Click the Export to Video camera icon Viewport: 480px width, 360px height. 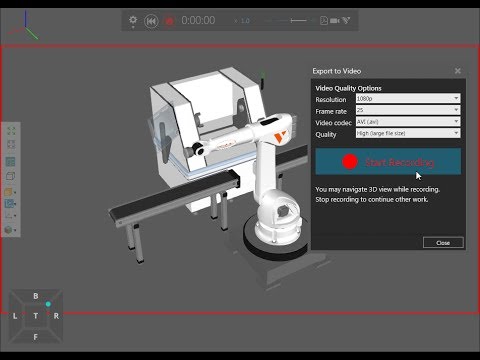click(335, 21)
